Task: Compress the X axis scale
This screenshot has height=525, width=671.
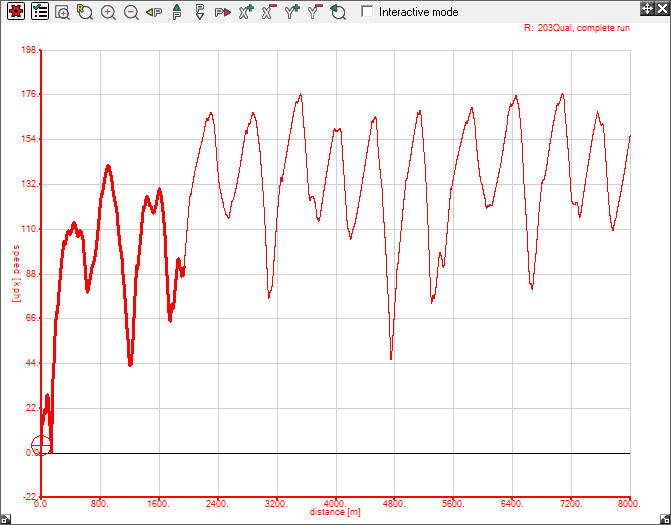Action: (269, 12)
